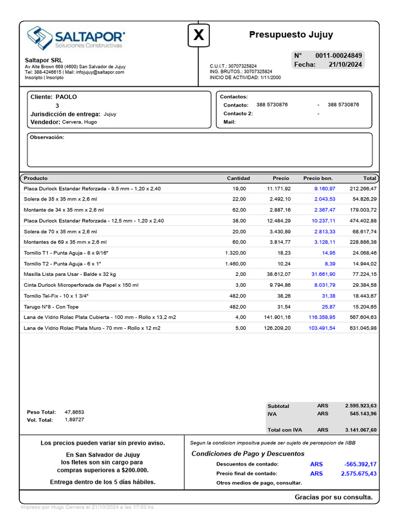Select the C.U.I.T. 30707325824 line
The height and width of the screenshot is (532, 399).
pyautogui.click(x=233, y=66)
